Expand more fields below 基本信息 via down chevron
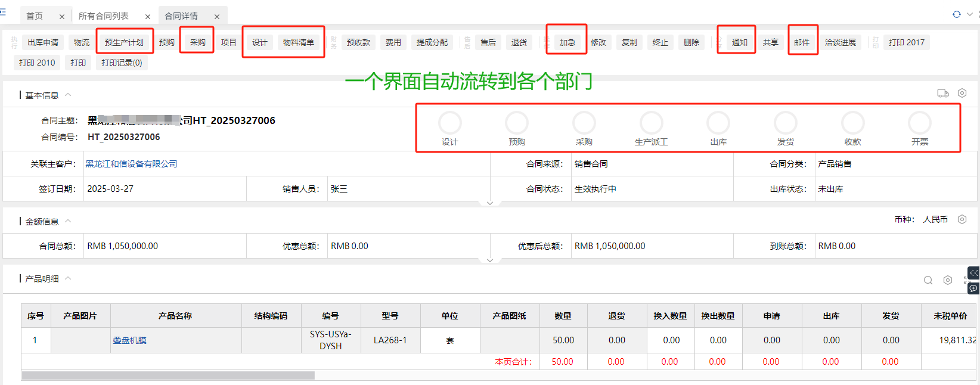 pos(490,203)
